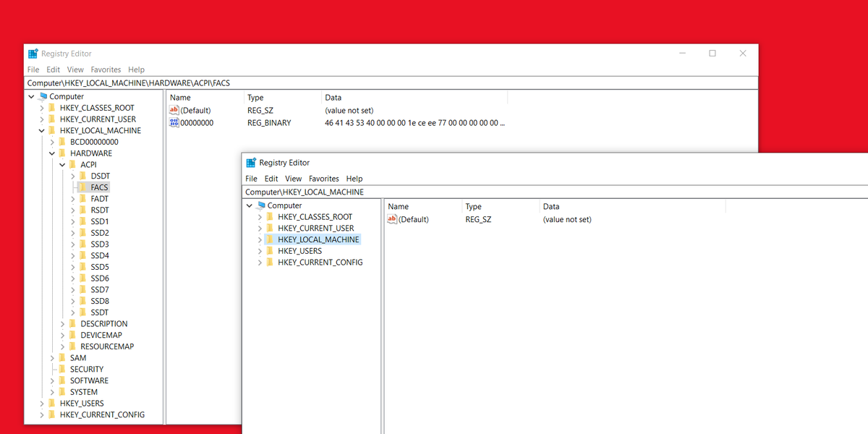Select HKEY_CLASSES_ROOT in front window tree
868x434 pixels.
click(x=315, y=217)
